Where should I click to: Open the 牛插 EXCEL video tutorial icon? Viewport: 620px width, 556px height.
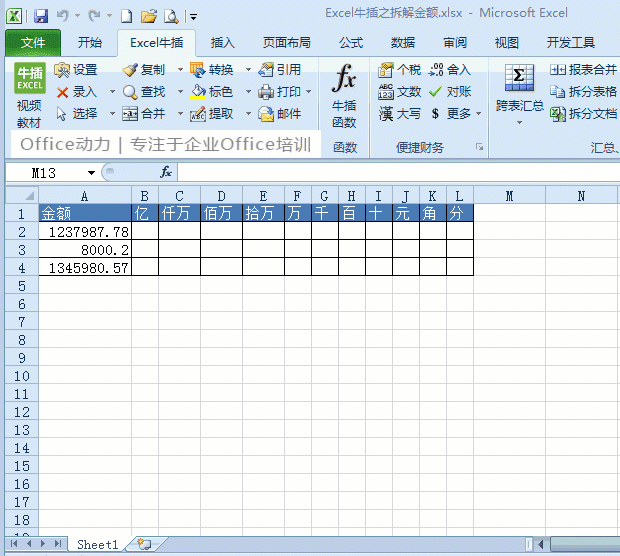[30, 95]
